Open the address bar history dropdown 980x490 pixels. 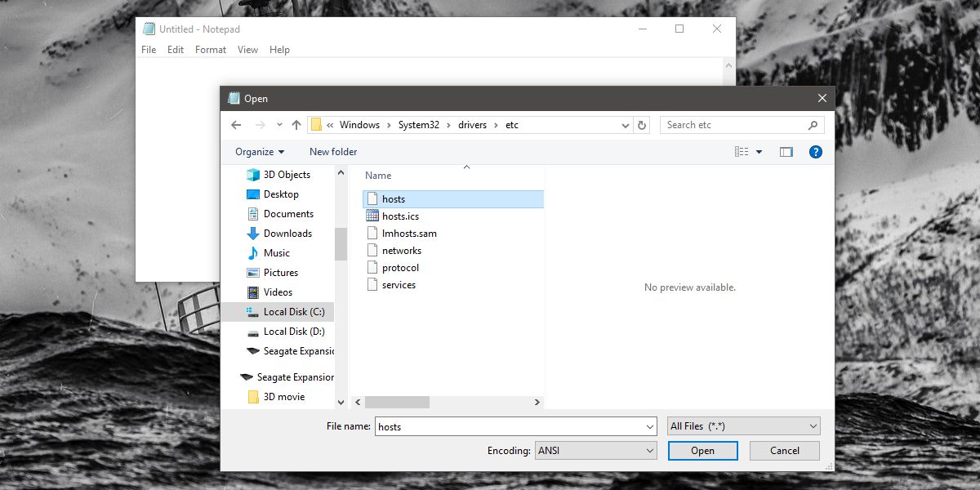626,125
